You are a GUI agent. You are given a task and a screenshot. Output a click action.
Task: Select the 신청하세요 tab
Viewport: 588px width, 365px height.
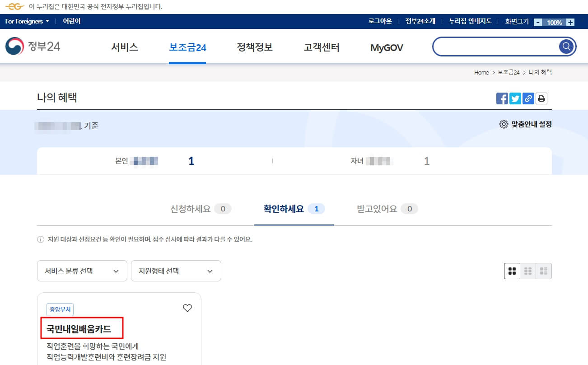click(201, 209)
